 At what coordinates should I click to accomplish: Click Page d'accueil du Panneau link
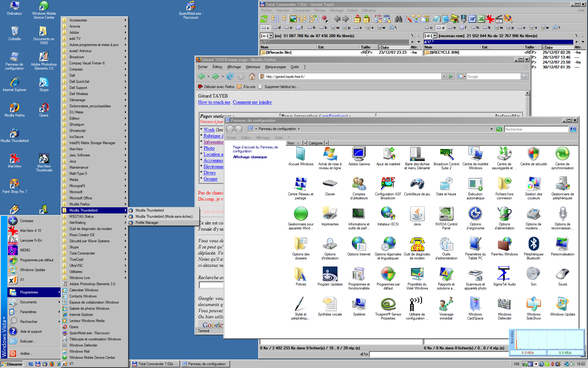[255, 149]
